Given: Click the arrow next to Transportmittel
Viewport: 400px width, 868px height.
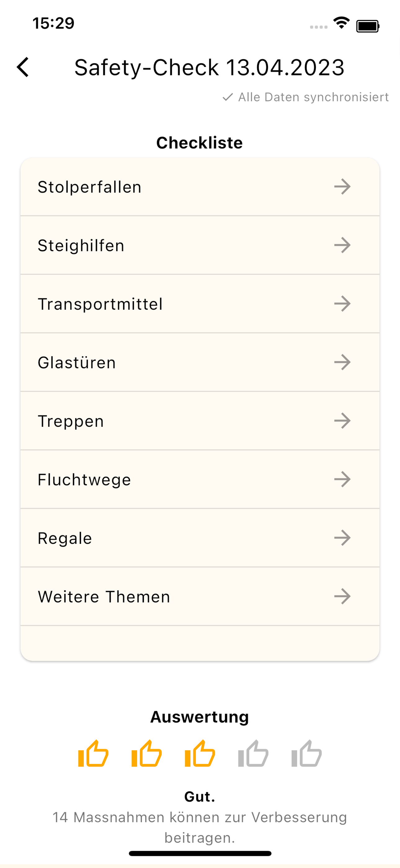Looking at the screenshot, I should click(x=342, y=304).
